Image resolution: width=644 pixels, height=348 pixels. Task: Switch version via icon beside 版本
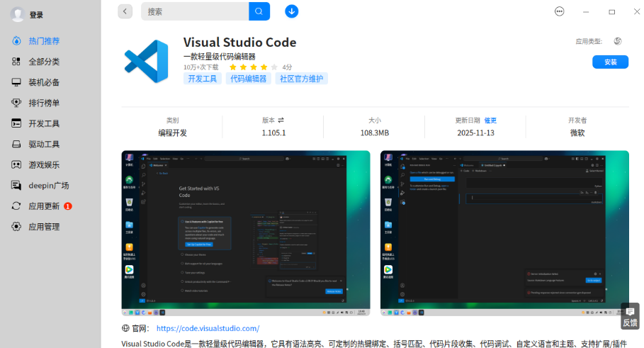tap(281, 120)
